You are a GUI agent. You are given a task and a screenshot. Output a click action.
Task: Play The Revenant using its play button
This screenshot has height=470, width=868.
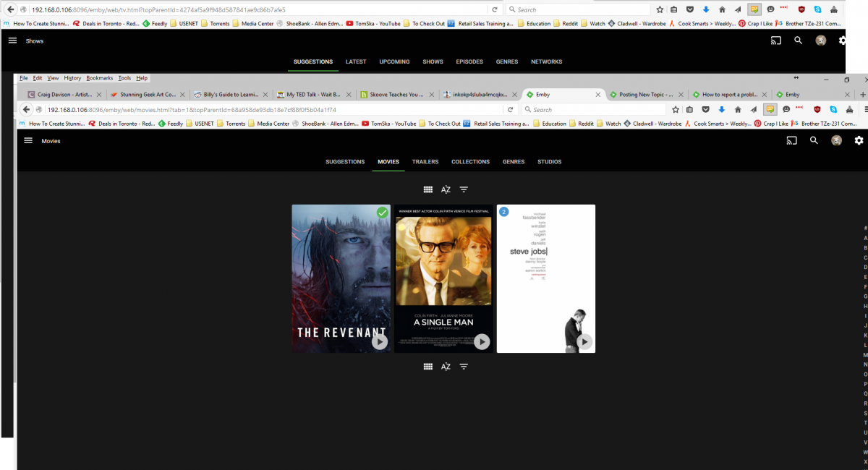[379, 341]
